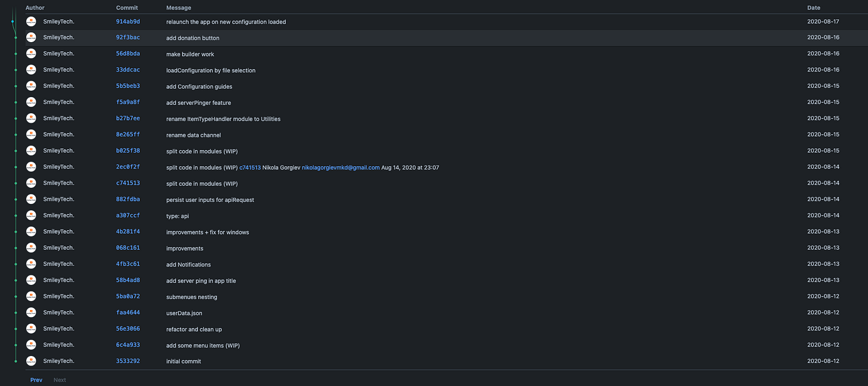Click the avatar on the "submenues nesting" row
The width and height of the screenshot is (868, 386).
(x=31, y=296)
